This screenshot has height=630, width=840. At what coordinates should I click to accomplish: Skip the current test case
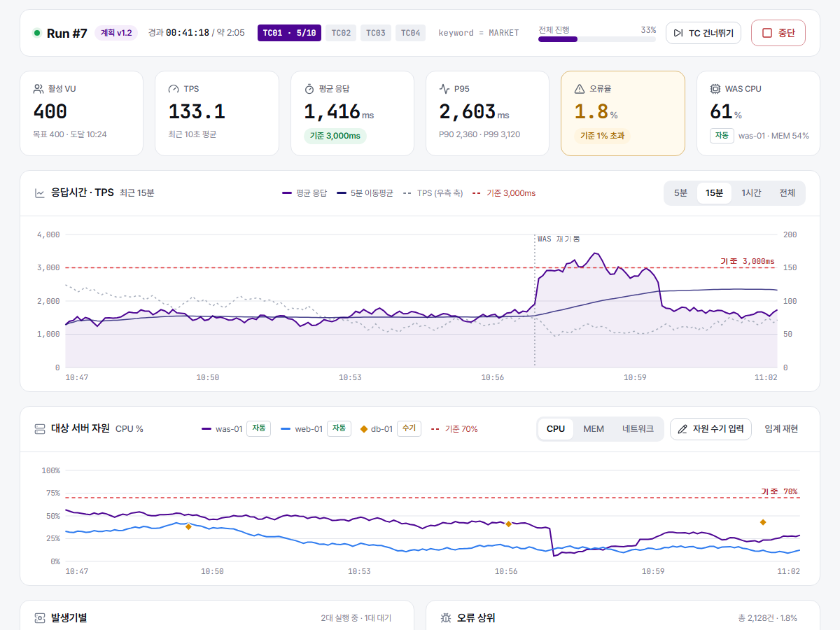tap(703, 33)
